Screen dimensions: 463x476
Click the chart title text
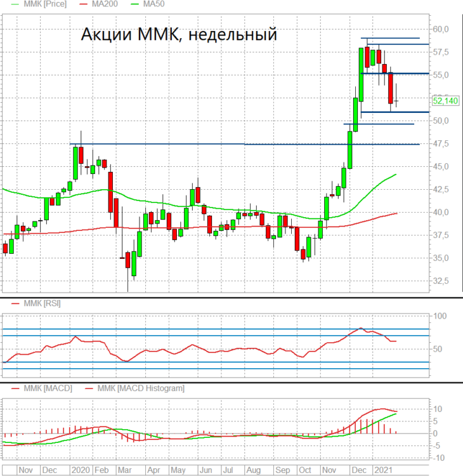pos(179,34)
